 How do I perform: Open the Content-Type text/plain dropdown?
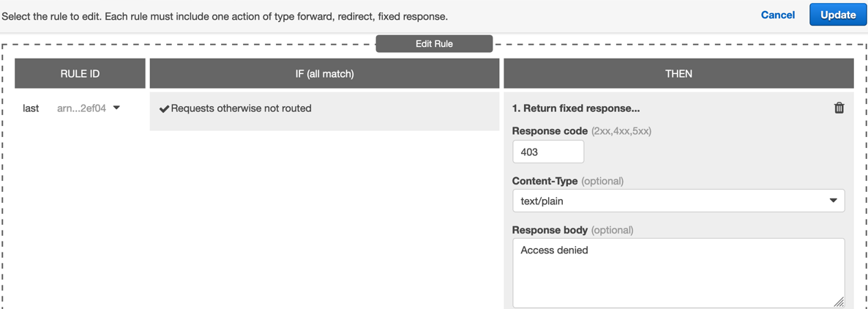678,201
